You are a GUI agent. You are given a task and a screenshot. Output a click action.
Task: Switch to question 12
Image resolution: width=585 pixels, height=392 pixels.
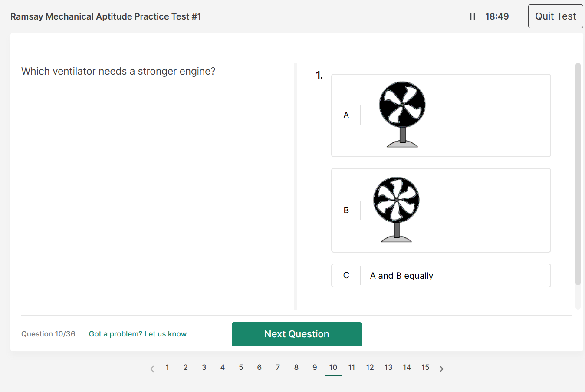point(370,368)
